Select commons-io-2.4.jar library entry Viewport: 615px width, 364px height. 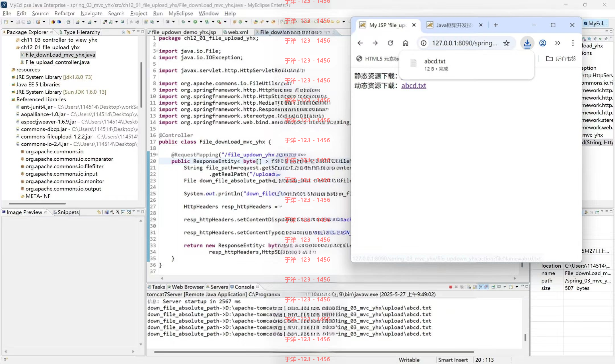(45, 144)
